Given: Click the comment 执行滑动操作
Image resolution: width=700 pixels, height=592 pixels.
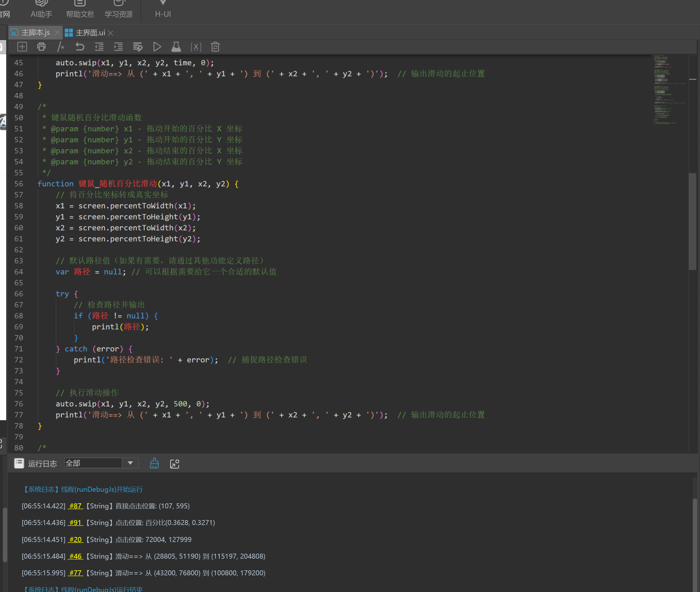Looking at the screenshot, I should (x=87, y=393).
